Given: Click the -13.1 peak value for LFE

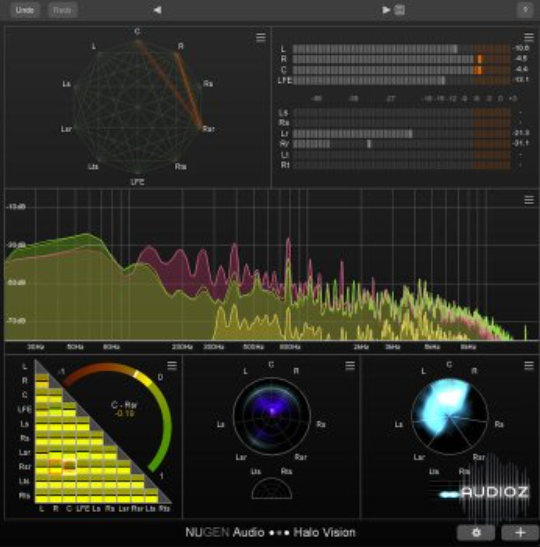Looking at the screenshot, I should [521, 80].
